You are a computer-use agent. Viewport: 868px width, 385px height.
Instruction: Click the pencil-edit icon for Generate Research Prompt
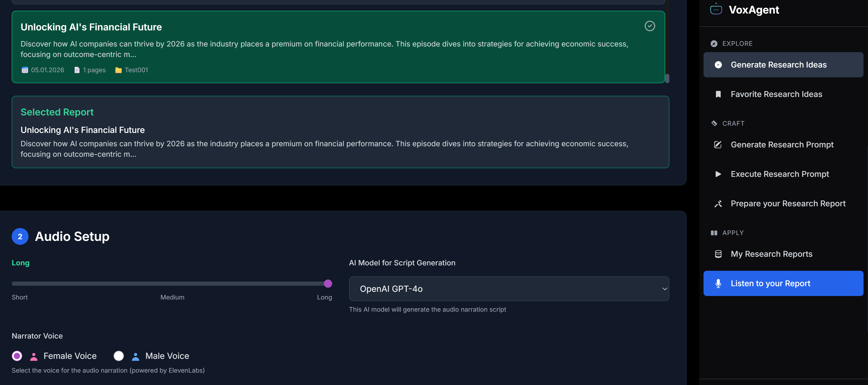point(718,145)
